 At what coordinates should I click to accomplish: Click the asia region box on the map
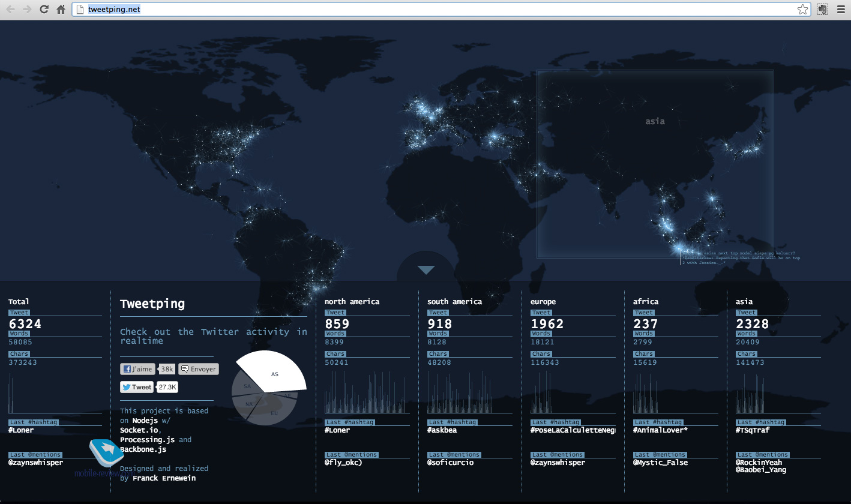pos(655,164)
